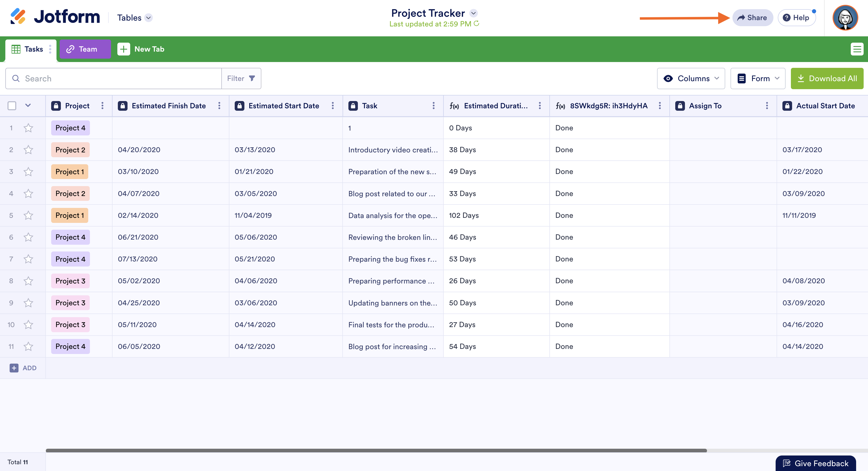Toggle the select-all rows checkbox
Image resolution: width=868 pixels, height=471 pixels.
(x=12, y=106)
